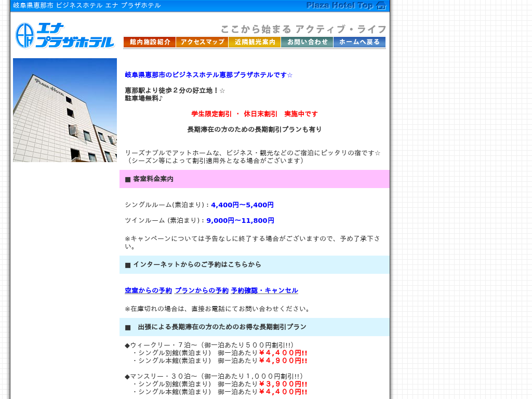The width and height of the screenshot is (532, 399).
Task: Click the monthly シングル本館 ¥4,400 price
Action: coord(283,392)
